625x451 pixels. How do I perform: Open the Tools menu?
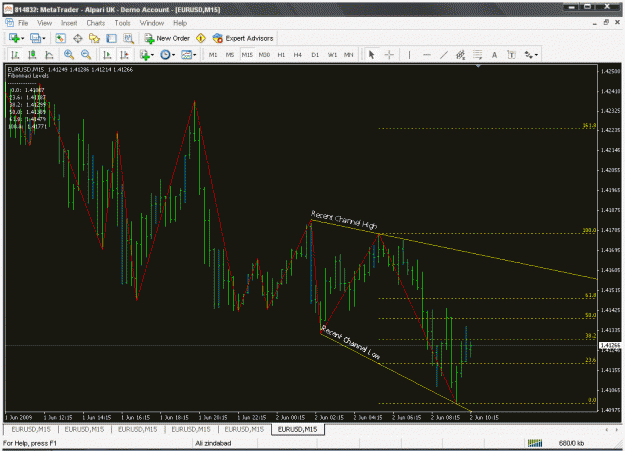(122, 23)
